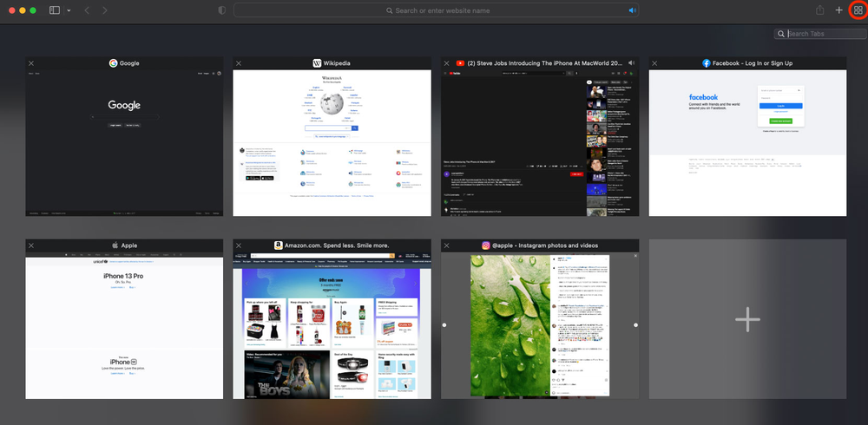Toggle the Safari sidebar button
Screen dimensions: 868x425
54,10
